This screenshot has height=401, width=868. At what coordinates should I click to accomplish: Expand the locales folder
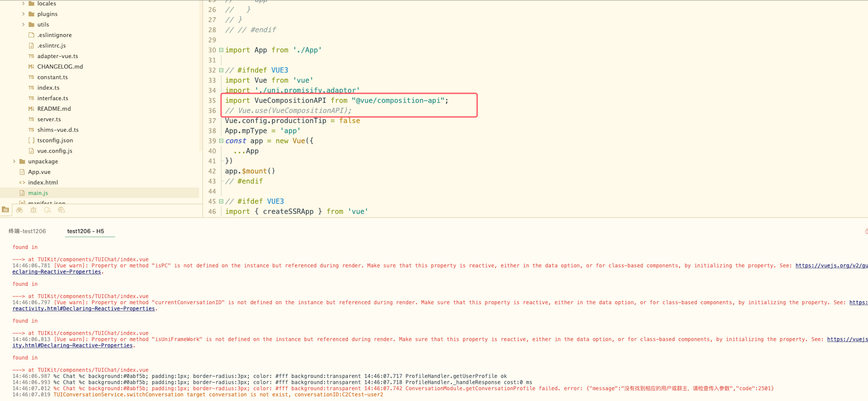(x=23, y=3)
